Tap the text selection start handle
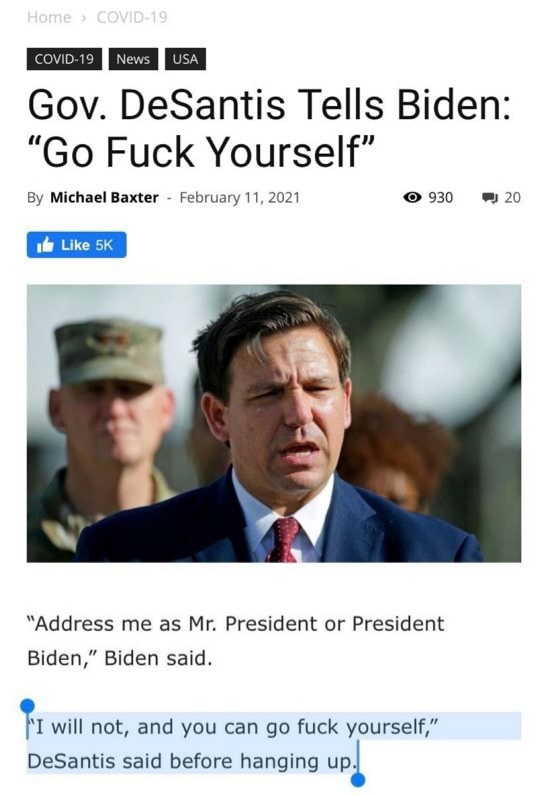548x796 pixels. pos(27,706)
